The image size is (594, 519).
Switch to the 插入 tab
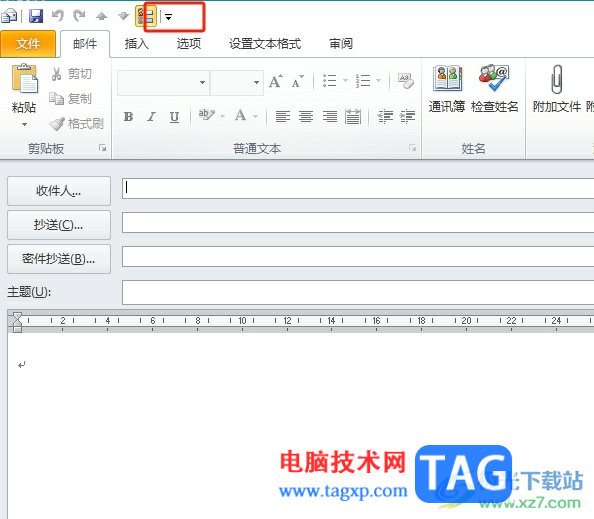click(137, 44)
